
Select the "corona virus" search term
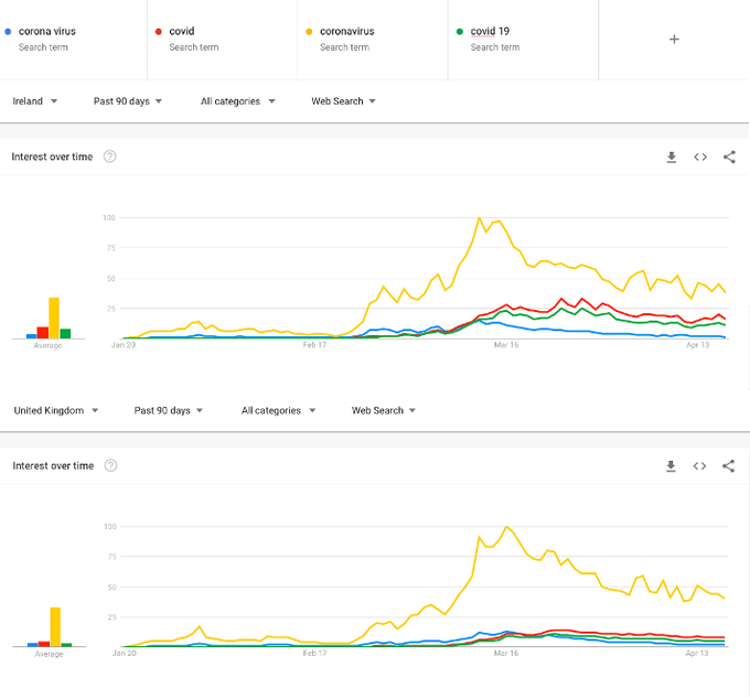coord(47,31)
